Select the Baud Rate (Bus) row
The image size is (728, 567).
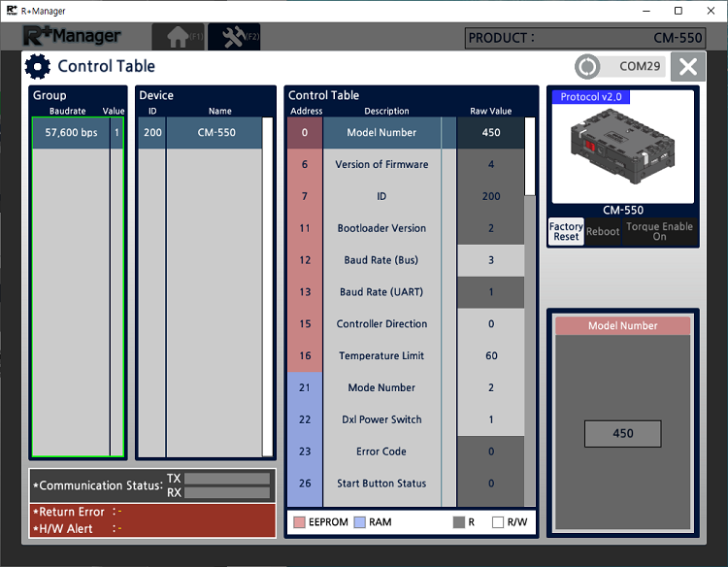(x=381, y=260)
